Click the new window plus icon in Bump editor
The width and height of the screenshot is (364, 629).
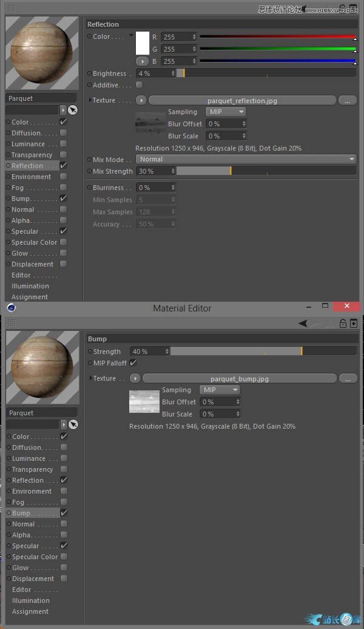click(354, 324)
